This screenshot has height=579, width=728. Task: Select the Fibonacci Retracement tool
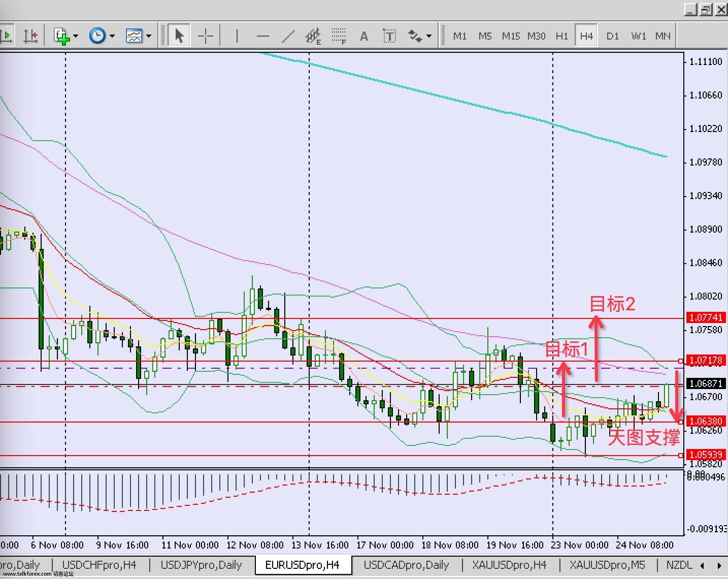pyautogui.click(x=339, y=36)
